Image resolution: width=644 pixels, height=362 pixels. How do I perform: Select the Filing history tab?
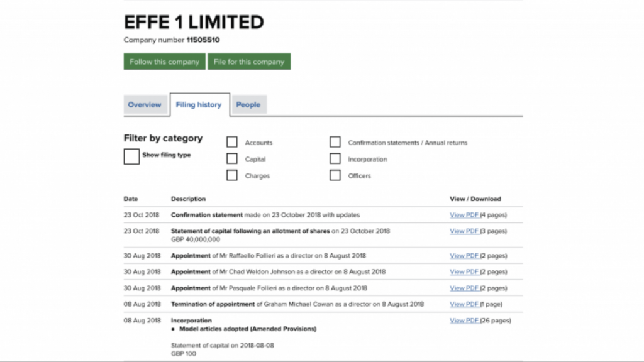click(199, 105)
